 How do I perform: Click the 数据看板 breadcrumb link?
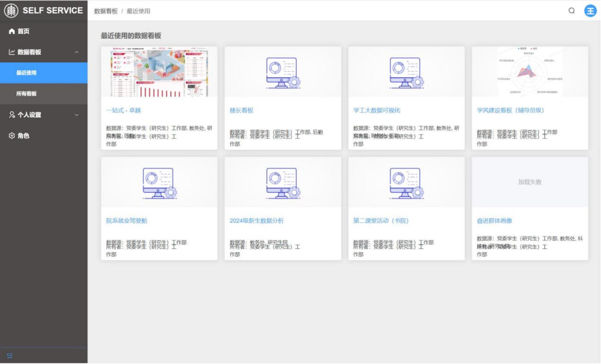pos(106,11)
